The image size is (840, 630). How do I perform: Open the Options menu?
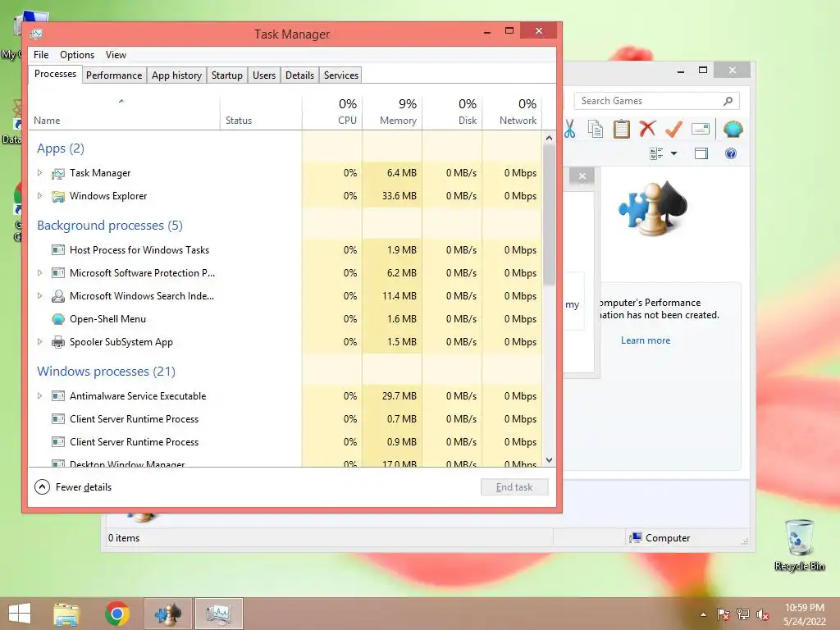[x=76, y=55]
